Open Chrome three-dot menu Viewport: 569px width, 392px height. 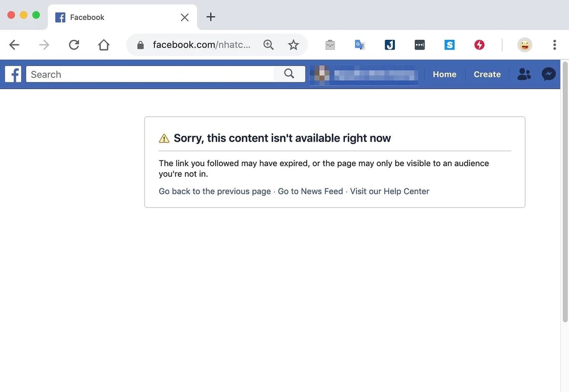pyautogui.click(x=554, y=45)
